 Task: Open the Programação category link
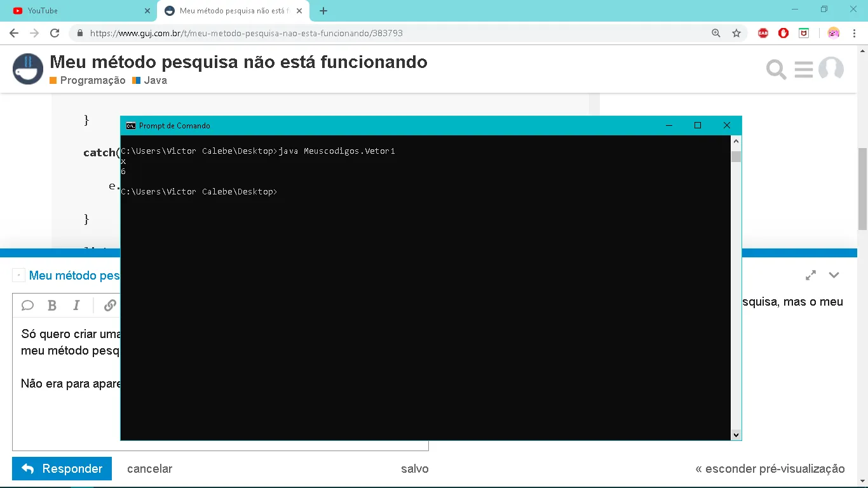(88, 81)
